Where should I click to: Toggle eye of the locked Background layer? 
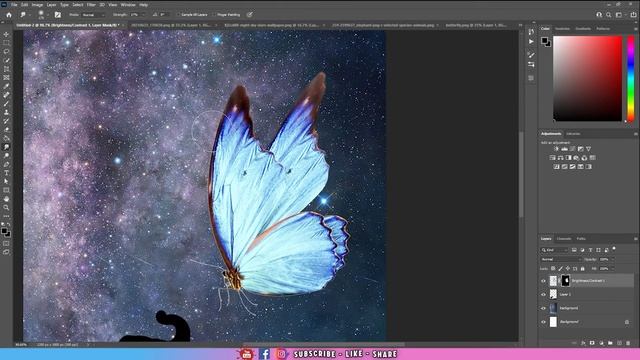(543, 322)
